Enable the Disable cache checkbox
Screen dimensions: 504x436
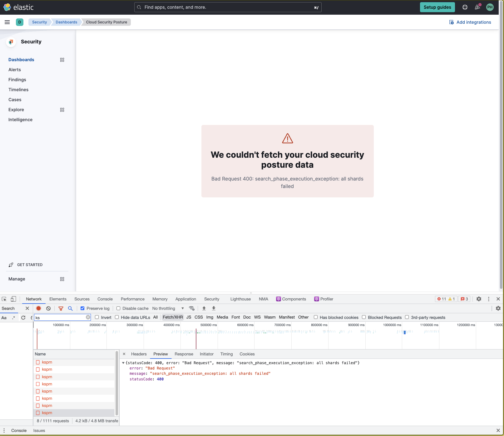tap(118, 308)
